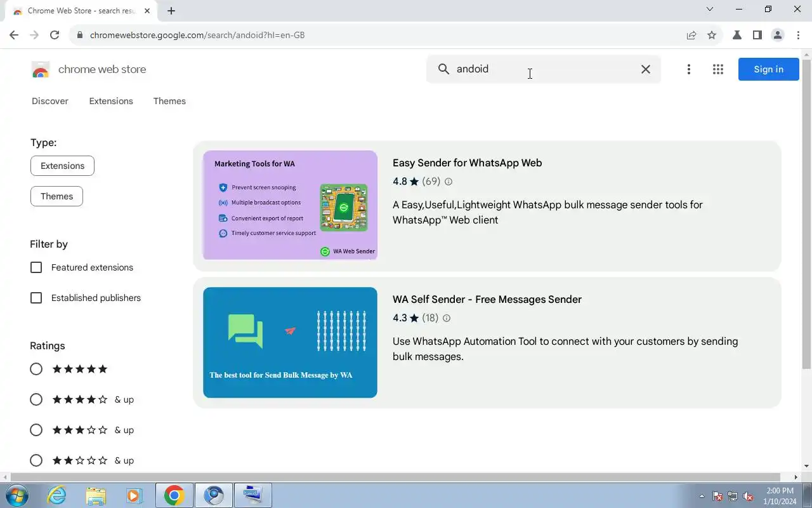
Task: Open the tab search chevron
Action: 710,9
